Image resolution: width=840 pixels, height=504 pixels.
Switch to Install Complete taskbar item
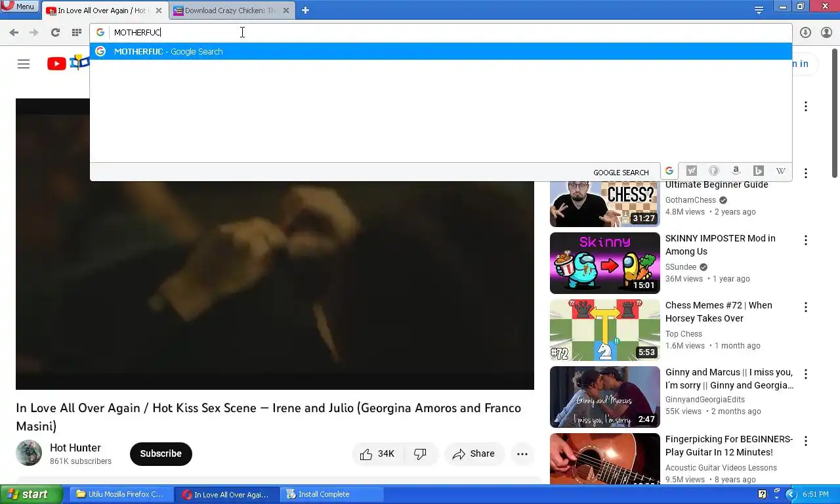tap(331, 494)
